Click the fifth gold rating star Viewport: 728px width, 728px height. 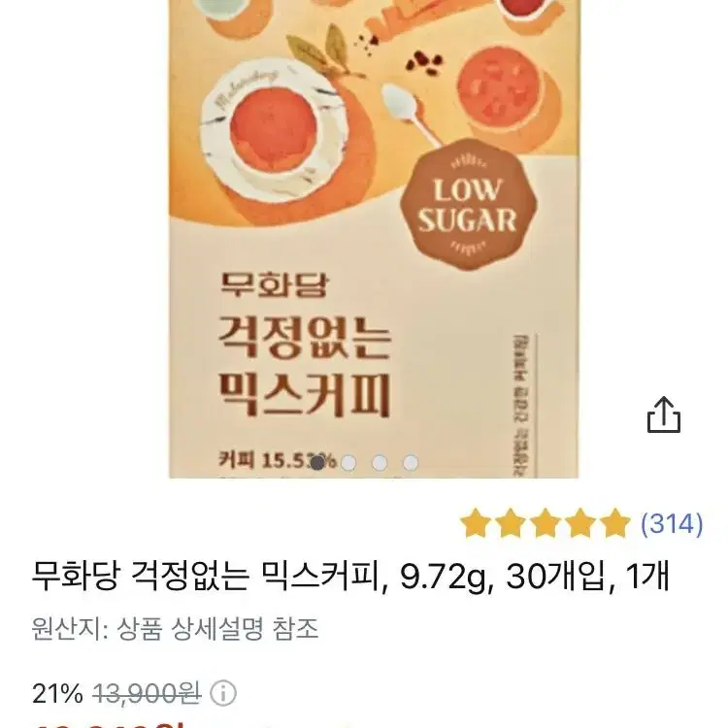[x=614, y=523]
